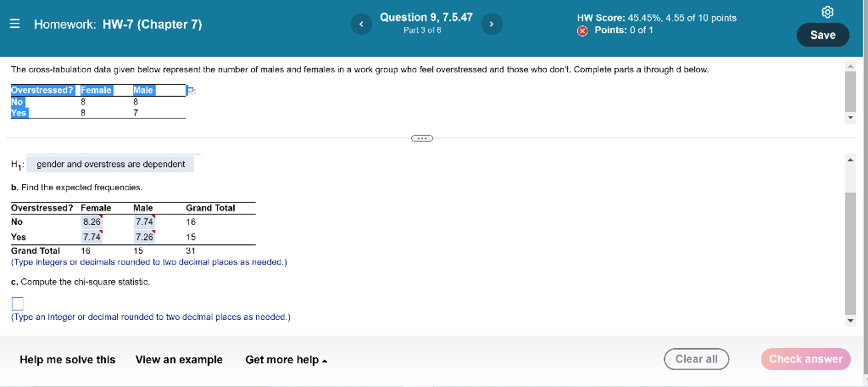Click expected frequency 8.26 for No Female
Viewport: 868px width, 387px height.
pos(92,222)
